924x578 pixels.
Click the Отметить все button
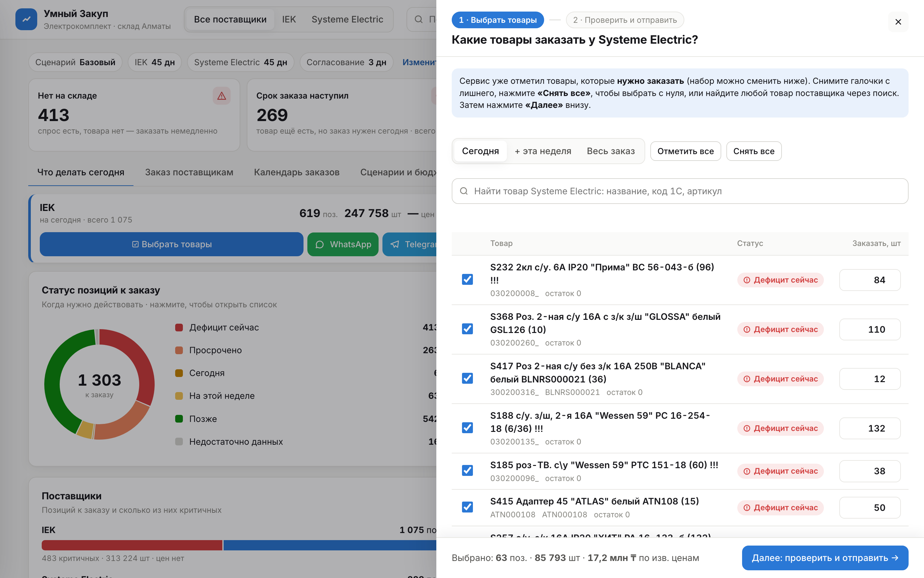(685, 151)
